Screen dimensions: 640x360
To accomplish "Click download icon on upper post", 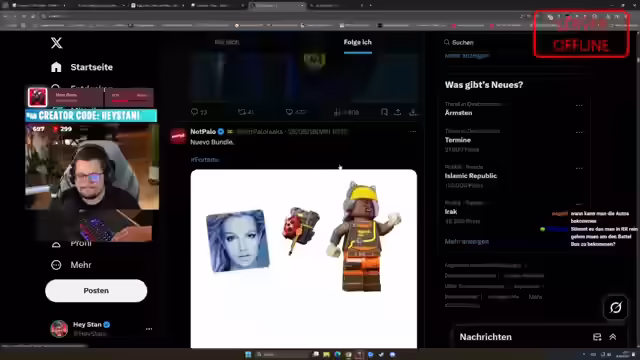I will tap(413, 111).
